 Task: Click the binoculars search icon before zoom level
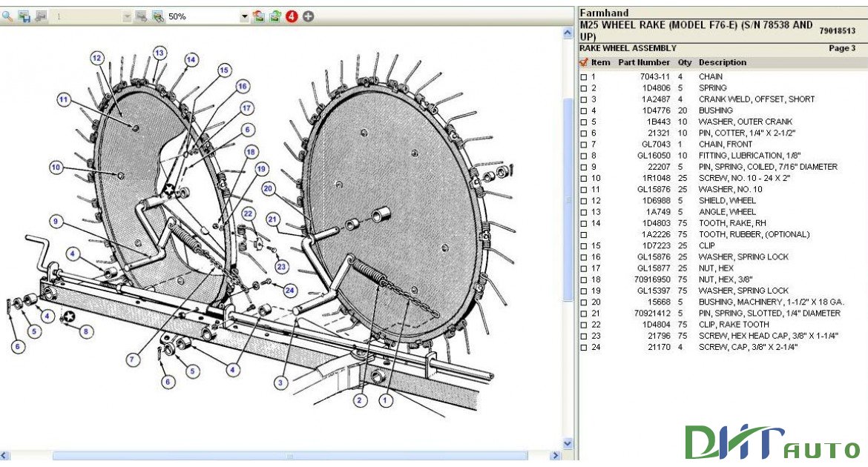tap(158, 16)
